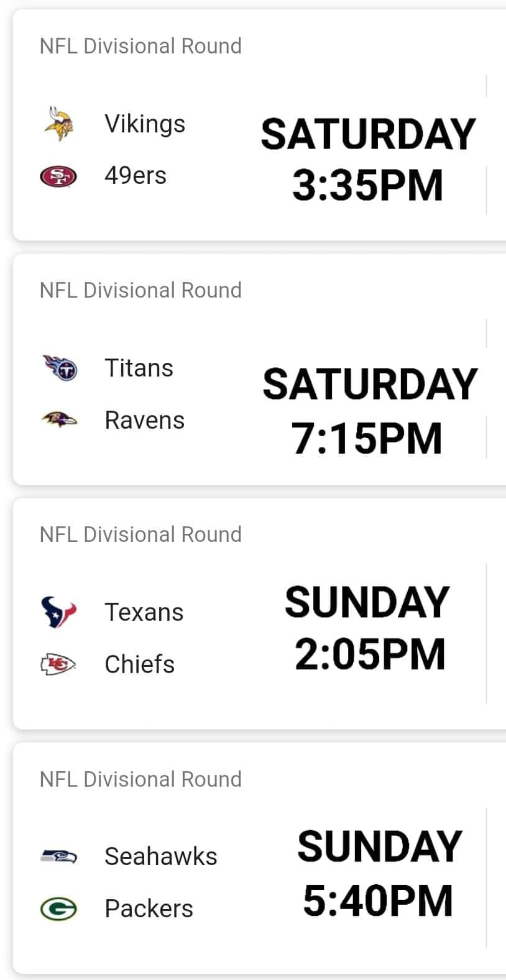Click the Chiefs team logo
Screen dimensions: 506x980
[58, 664]
